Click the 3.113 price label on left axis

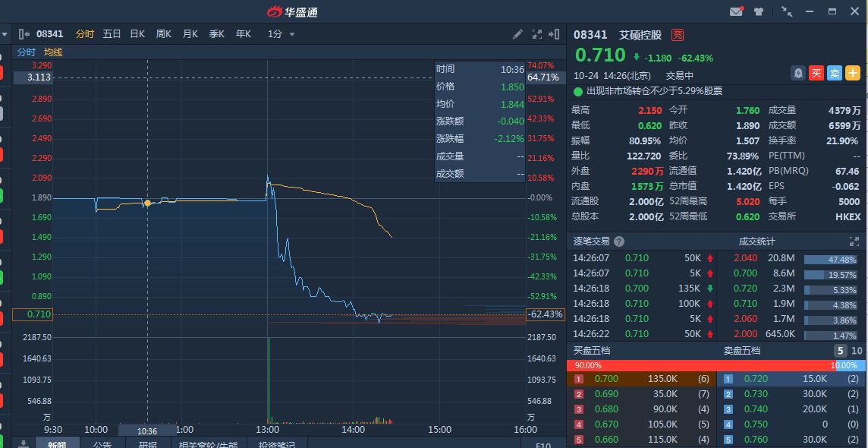pyautogui.click(x=33, y=77)
